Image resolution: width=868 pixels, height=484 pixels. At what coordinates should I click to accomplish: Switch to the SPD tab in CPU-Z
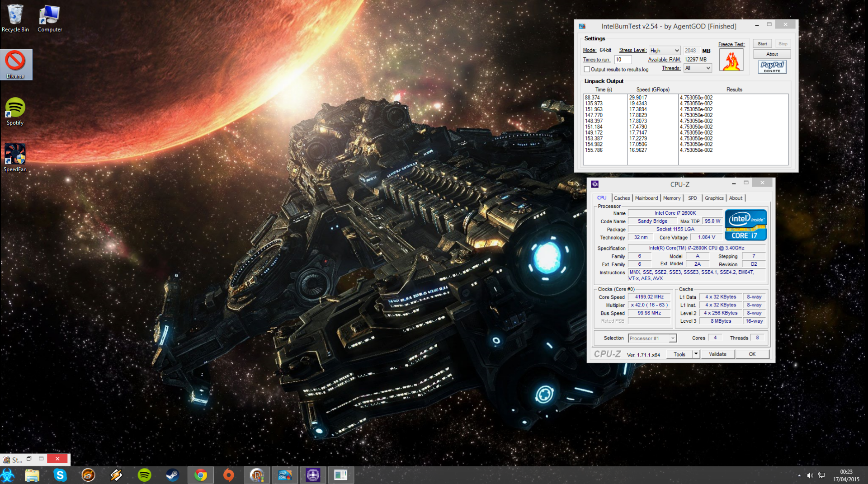(692, 198)
